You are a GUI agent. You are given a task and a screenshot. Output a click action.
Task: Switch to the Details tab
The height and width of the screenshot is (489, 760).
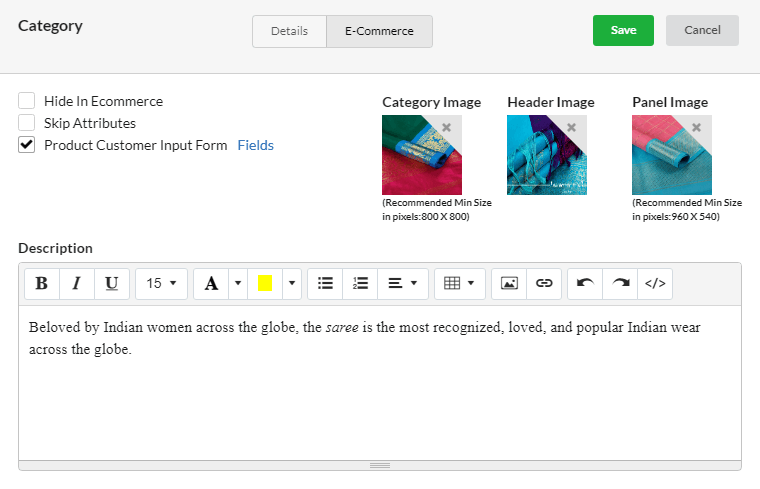(x=289, y=32)
